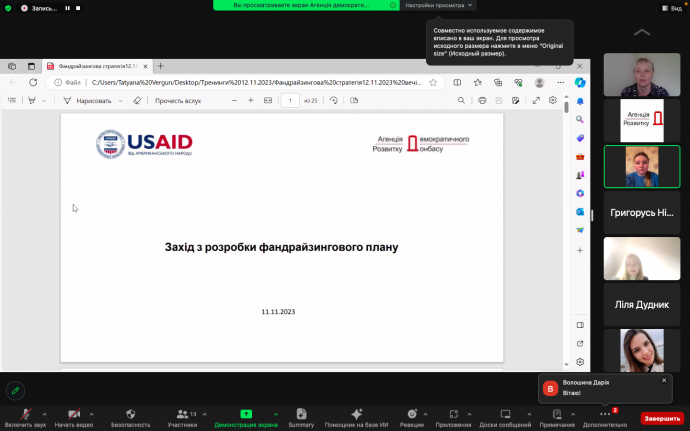Toggle PDF page view layout
The height and width of the screenshot is (431, 690).
(x=354, y=100)
